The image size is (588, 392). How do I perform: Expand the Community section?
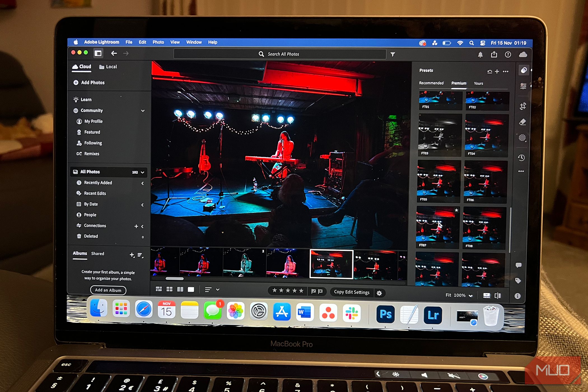tap(143, 110)
